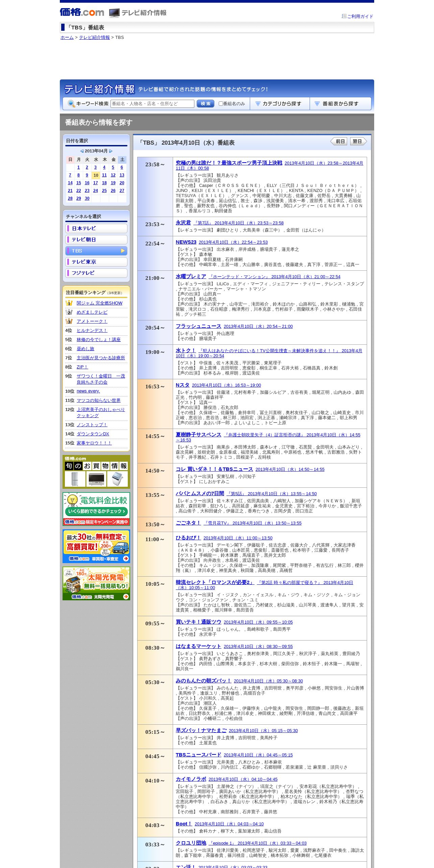The width and height of the screenshot is (434, 868).
Task: Open ダウンタウンDX ranking link
Action: point(93,434)
